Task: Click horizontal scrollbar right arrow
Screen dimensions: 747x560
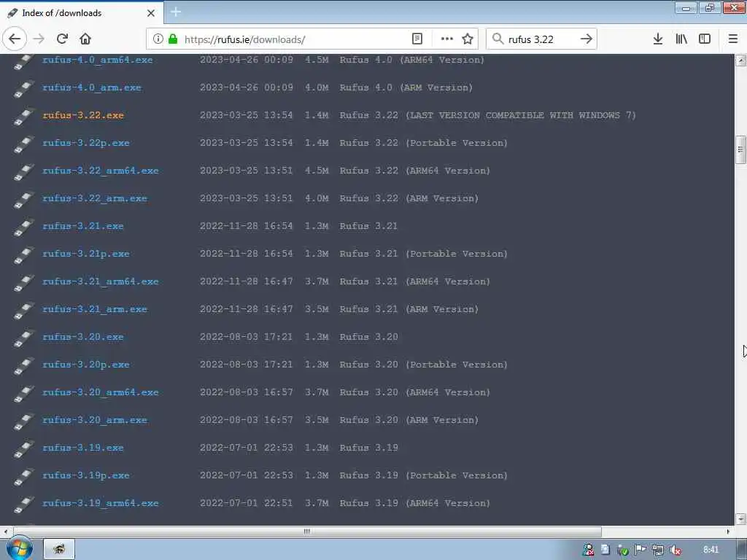Action: [728, 531]
